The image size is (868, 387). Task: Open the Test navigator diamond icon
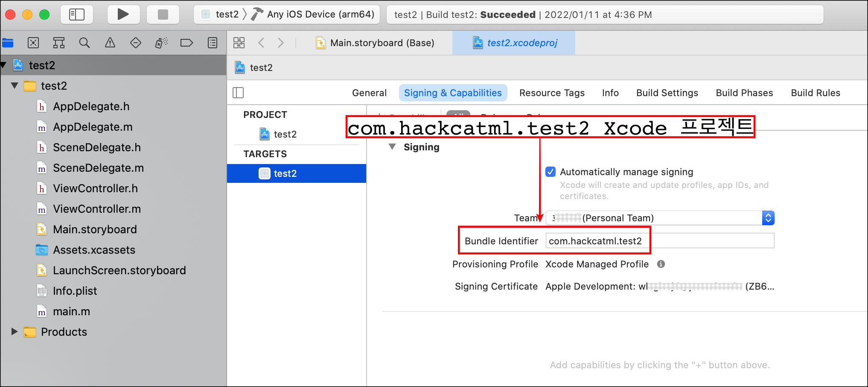[x=136, y=43]
